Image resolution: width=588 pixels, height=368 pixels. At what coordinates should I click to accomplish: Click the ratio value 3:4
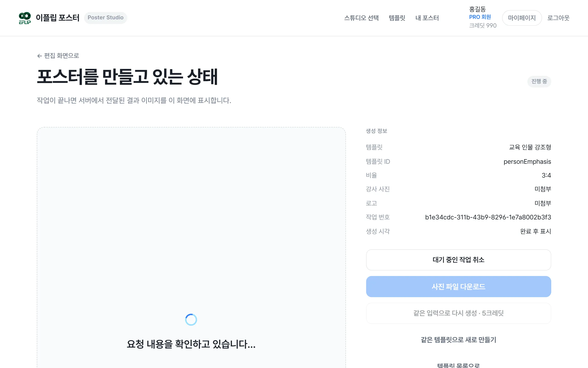tap(546, 175)
